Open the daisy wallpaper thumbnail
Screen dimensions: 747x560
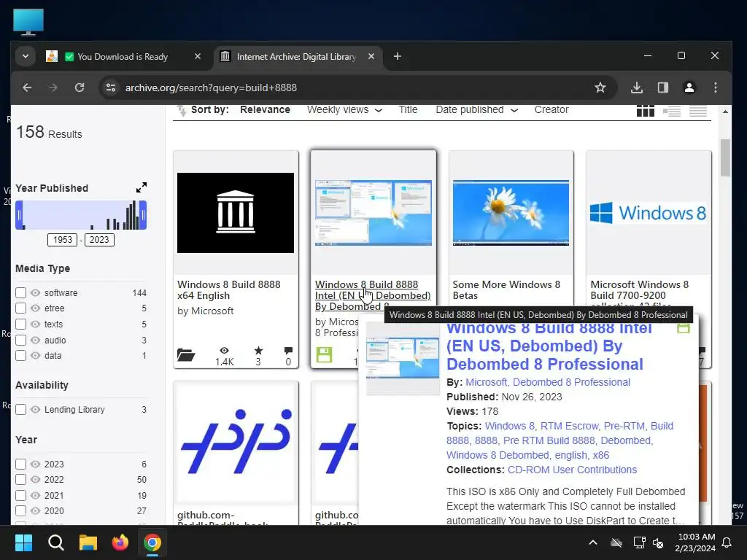[x=511, y=213]
